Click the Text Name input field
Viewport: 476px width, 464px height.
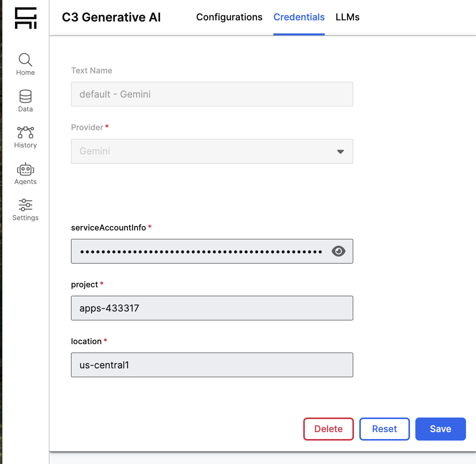point(212,94)
